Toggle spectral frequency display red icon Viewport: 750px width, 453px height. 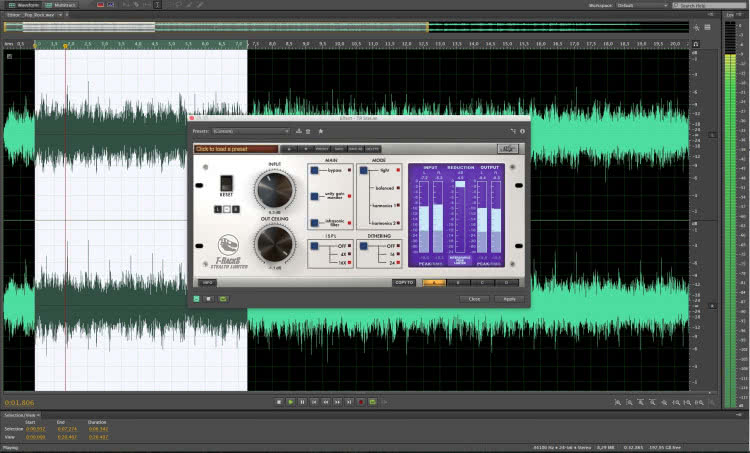[100, 5]
